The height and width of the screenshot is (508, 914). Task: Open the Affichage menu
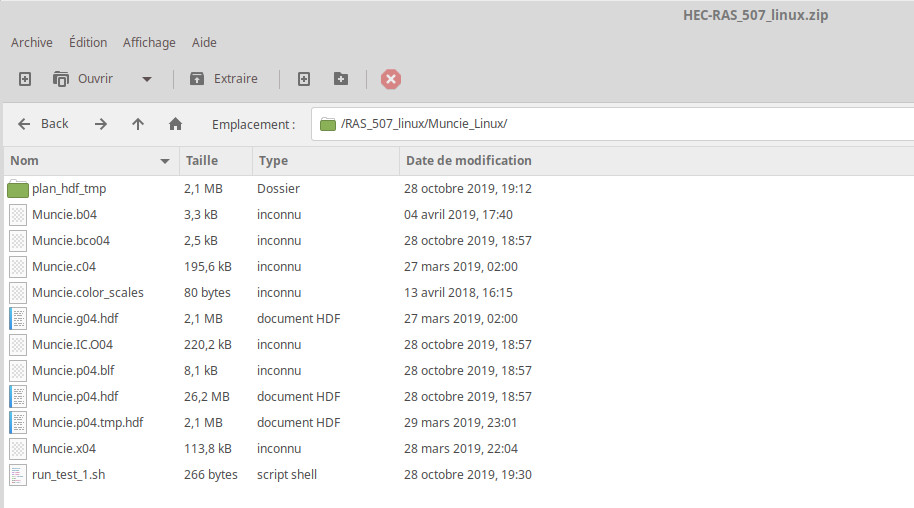[149, 43]
